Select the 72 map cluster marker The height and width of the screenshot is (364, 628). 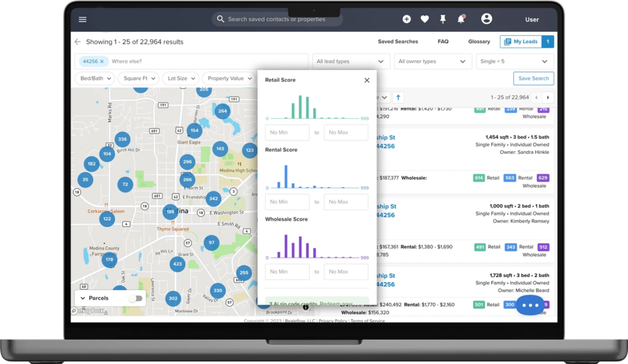tap(125, 184)
